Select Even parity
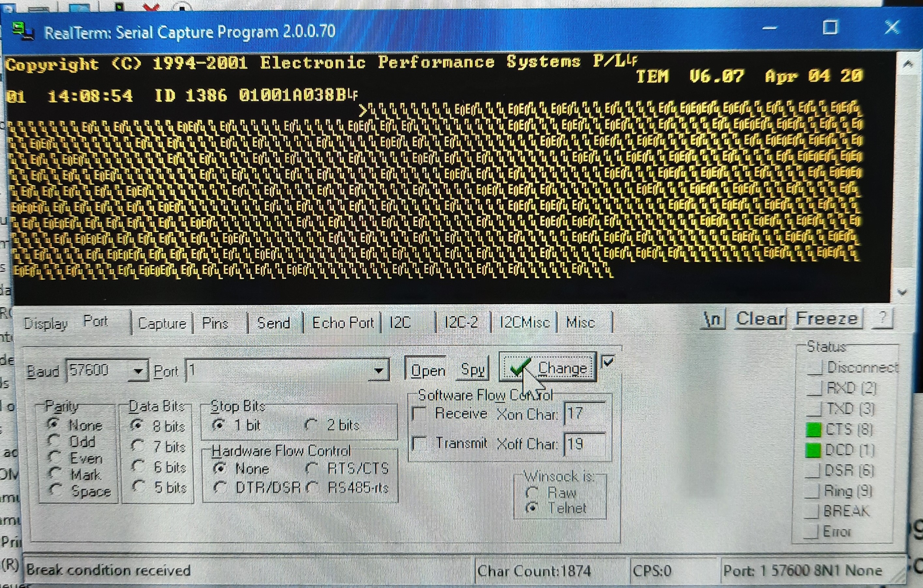The width and height of the screenshot is (923, 588). (x=54, y=456)
